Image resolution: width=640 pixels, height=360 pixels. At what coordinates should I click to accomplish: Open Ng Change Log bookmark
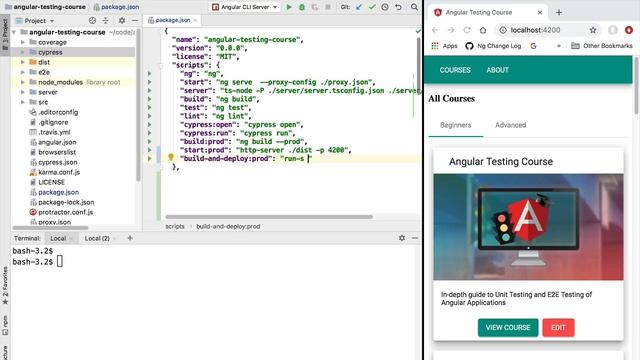[493, 46]
